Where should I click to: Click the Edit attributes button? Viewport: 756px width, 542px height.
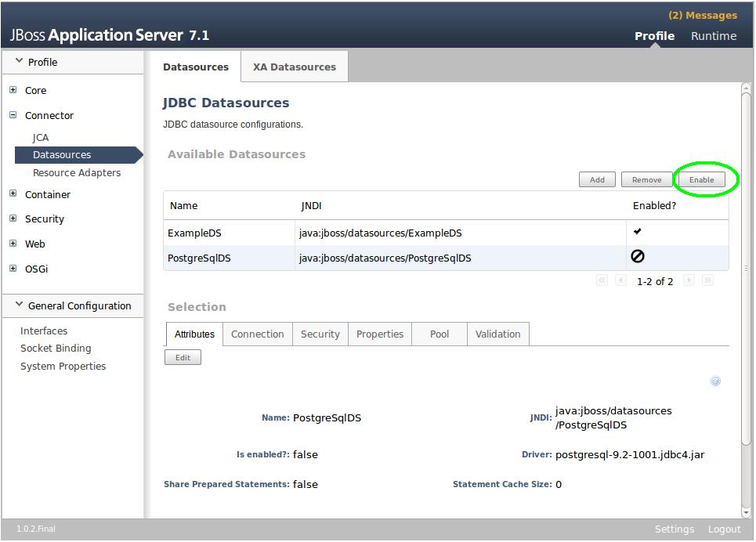click(183, 357)
